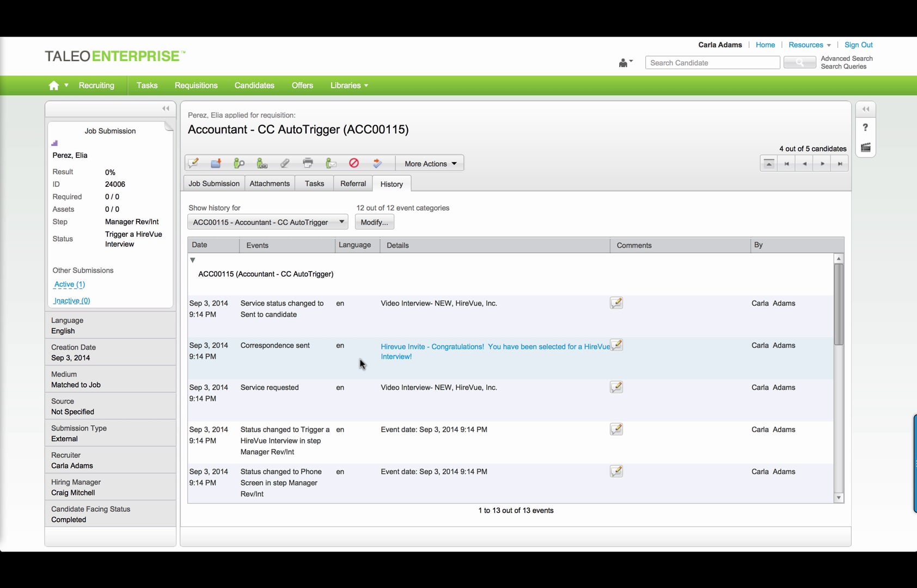Expand the More Actions menu

point(430,163)
